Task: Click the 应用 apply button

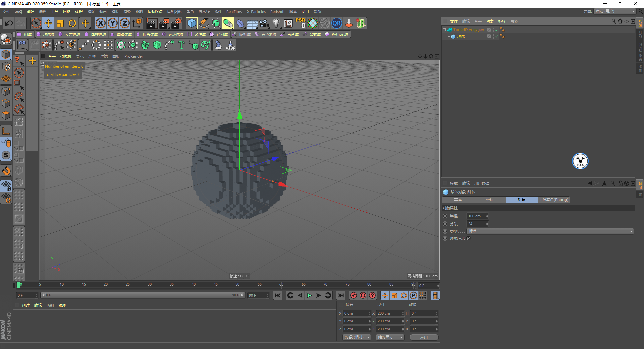Action: coord(424,337)
